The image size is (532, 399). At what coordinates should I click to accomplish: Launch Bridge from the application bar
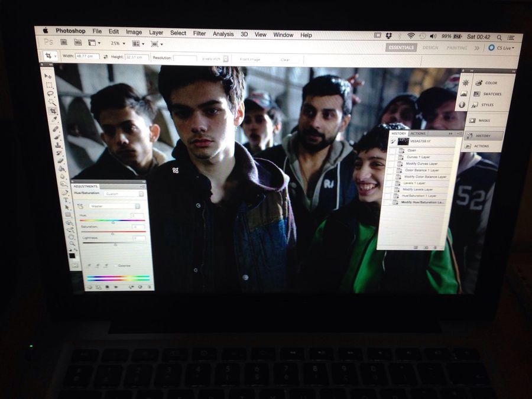(63, 42)
